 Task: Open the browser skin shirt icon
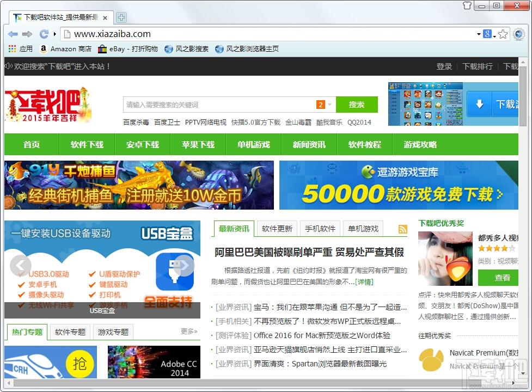[x=467, y=5]
